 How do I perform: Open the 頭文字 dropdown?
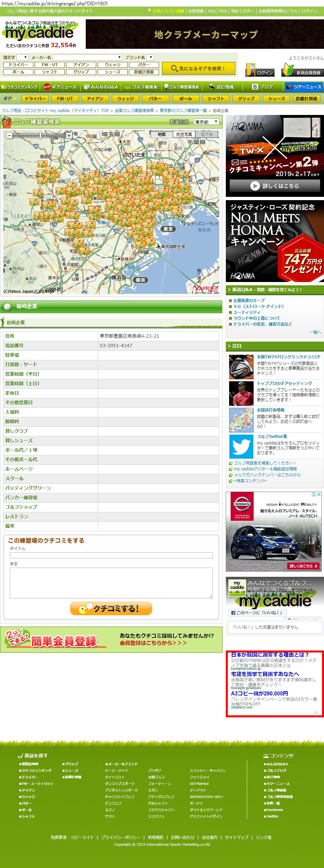pyautogui.click(x=23, y=57)
